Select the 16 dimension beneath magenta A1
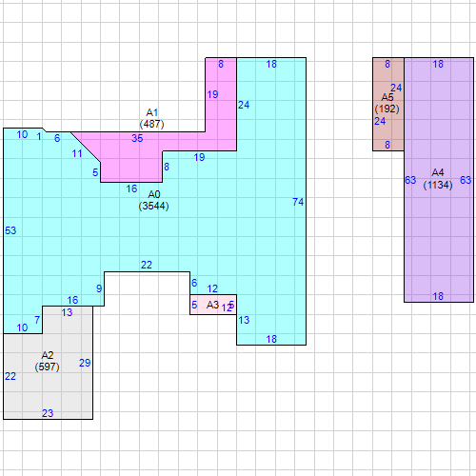Screen dimensions: 476x476 (131, 188)
